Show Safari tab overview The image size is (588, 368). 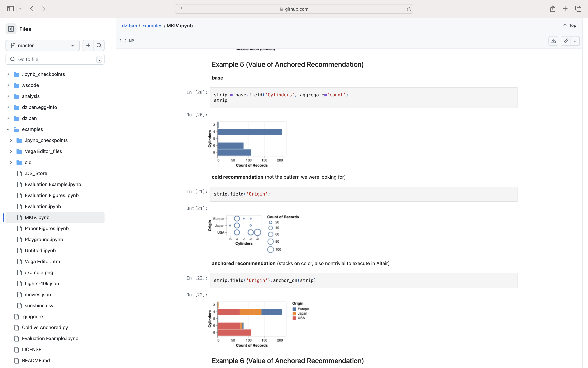pos(578,8)
